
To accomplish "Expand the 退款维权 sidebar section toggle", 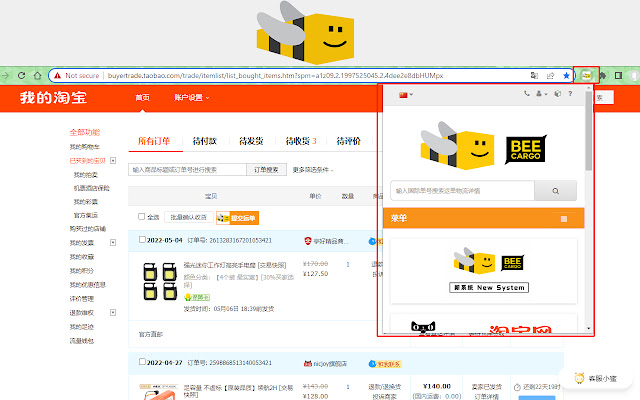I will 113,312.
